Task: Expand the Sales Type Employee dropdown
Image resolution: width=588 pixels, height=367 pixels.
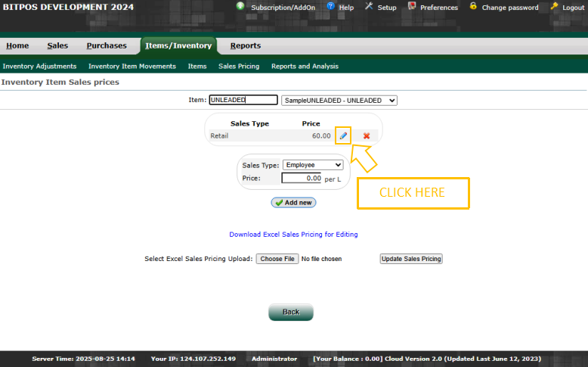Action: [313, 165]
